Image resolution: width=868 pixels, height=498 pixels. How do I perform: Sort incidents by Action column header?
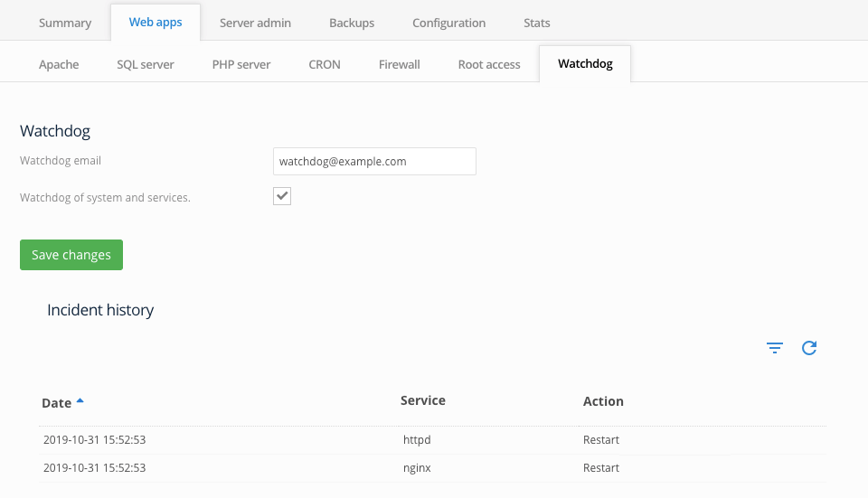603,401
